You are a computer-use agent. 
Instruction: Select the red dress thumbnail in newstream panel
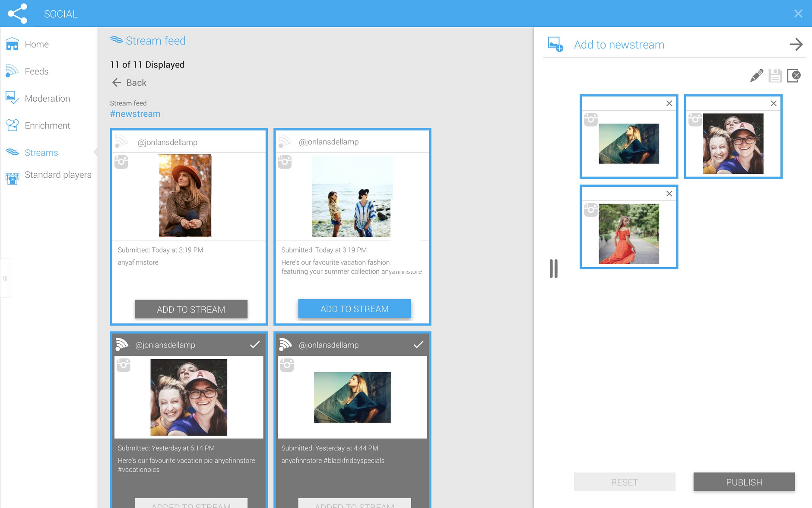point(629,234)
